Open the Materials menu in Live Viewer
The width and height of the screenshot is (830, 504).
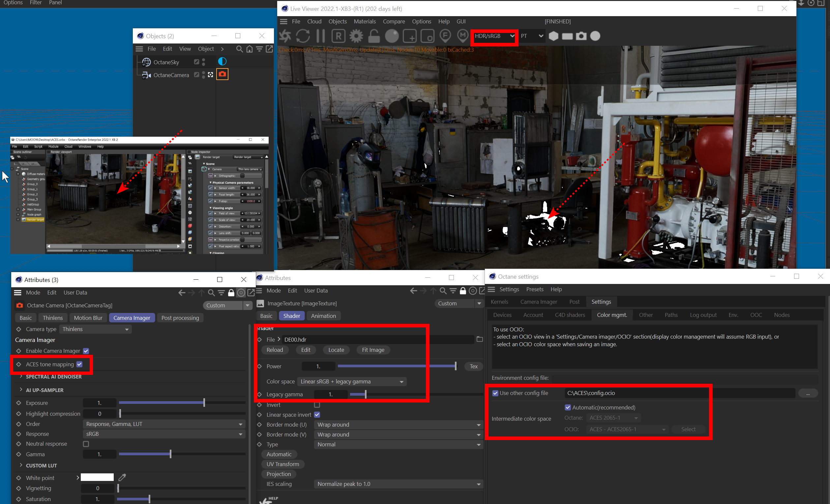(365, 21)
